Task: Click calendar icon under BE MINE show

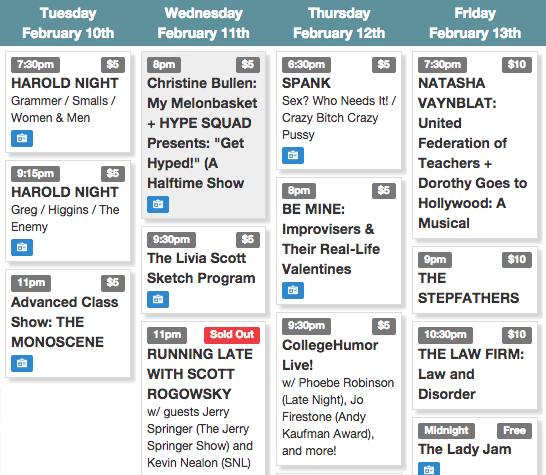Action: pyautogui.click(x=293, y=290)
